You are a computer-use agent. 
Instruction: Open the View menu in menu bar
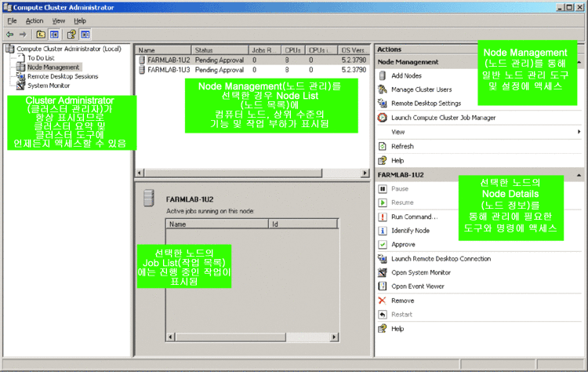59,21
